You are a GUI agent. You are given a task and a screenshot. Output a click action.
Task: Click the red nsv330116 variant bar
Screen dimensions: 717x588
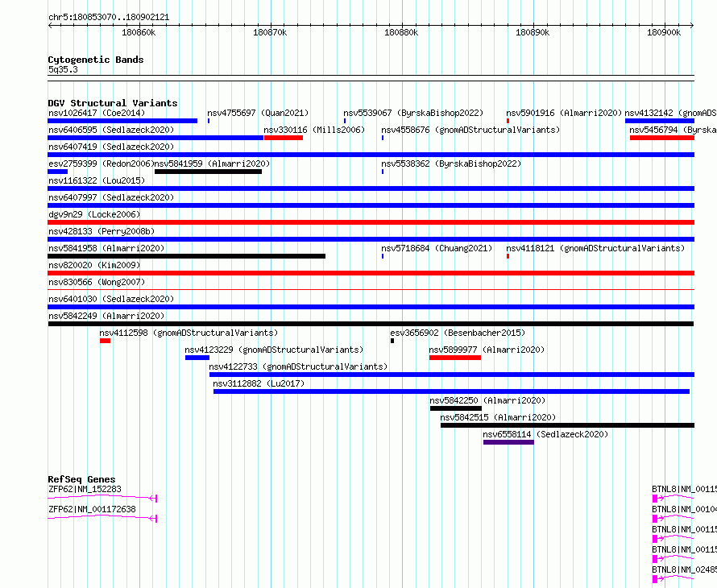click(x=284, y=138)
